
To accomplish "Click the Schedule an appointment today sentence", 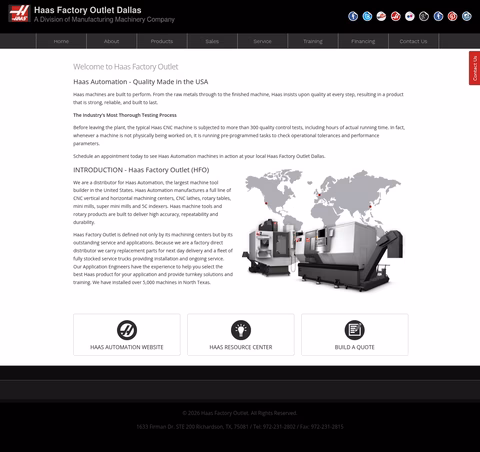I will click(x=199, y=156).
